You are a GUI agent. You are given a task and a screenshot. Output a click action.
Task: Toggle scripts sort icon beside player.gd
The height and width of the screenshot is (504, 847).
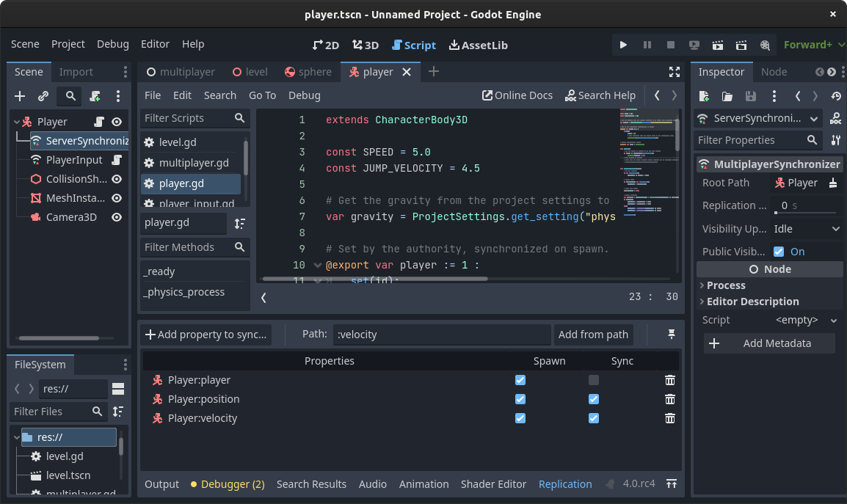pos(239,223)
